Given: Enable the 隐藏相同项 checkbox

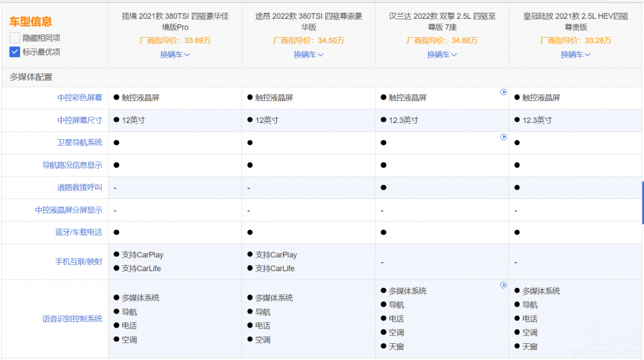Looking at the screenshot, I should tap(15, 38).
